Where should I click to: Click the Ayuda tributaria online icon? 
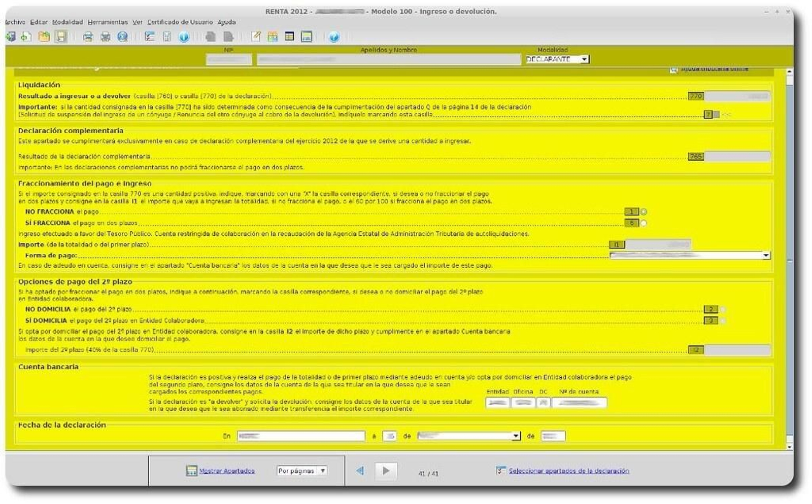[673, 69]
